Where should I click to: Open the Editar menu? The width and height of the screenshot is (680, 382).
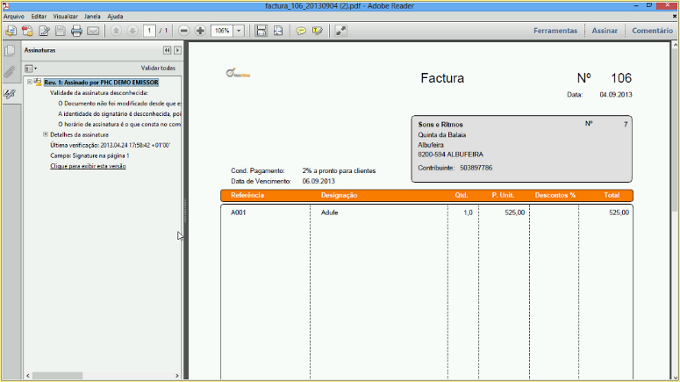[39, 16]
